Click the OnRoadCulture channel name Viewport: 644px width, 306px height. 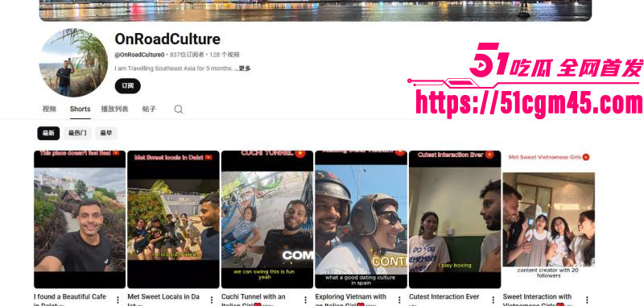167,39
